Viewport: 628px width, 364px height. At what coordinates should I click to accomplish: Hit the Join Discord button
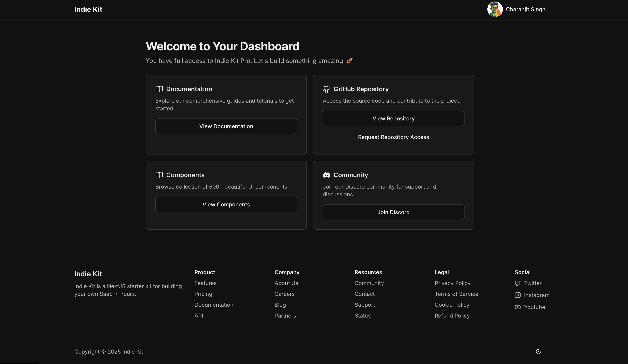pos(393,212)
